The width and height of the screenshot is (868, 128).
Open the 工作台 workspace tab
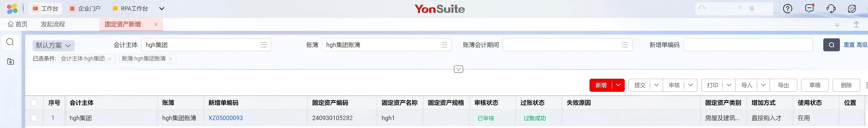45,8
